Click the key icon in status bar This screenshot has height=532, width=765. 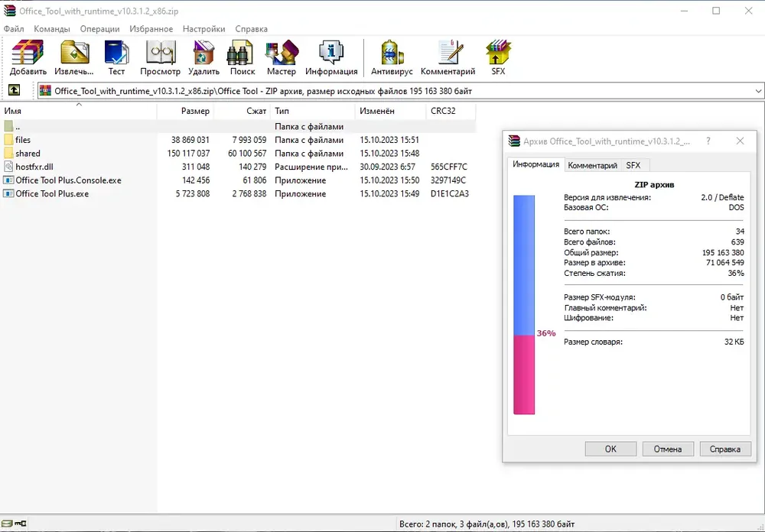pos(21,524)
